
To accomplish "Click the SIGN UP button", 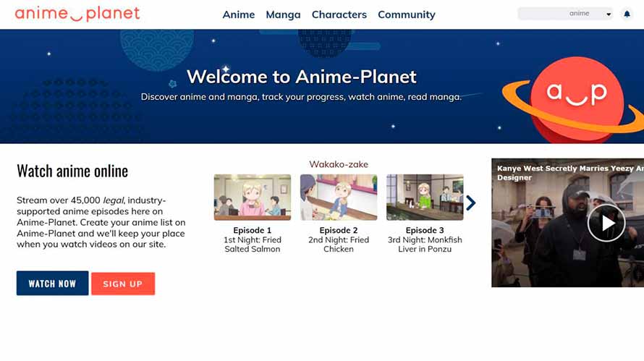I will click(123, 284).
